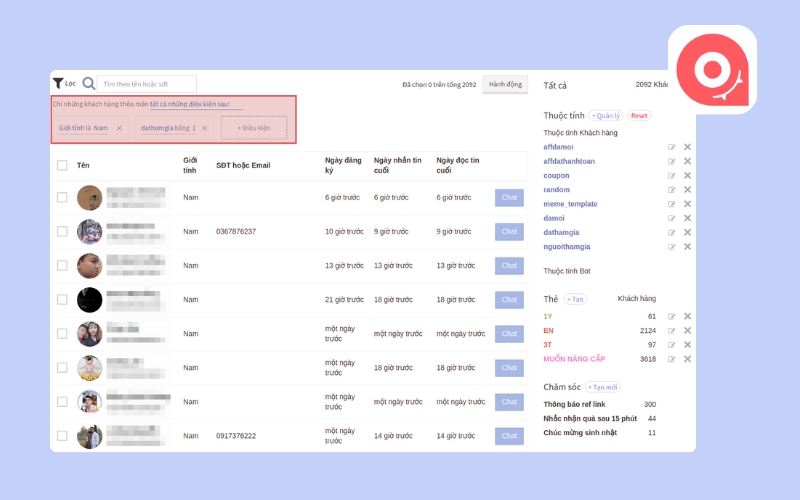Delete the MUỐN NÂNG CẤP tag

point(687,358)
